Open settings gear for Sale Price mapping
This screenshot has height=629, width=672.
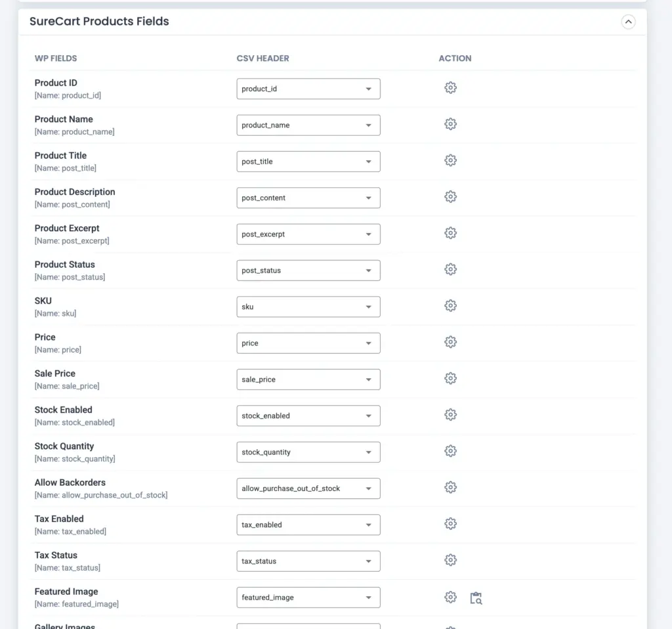[x=450, y=378]
